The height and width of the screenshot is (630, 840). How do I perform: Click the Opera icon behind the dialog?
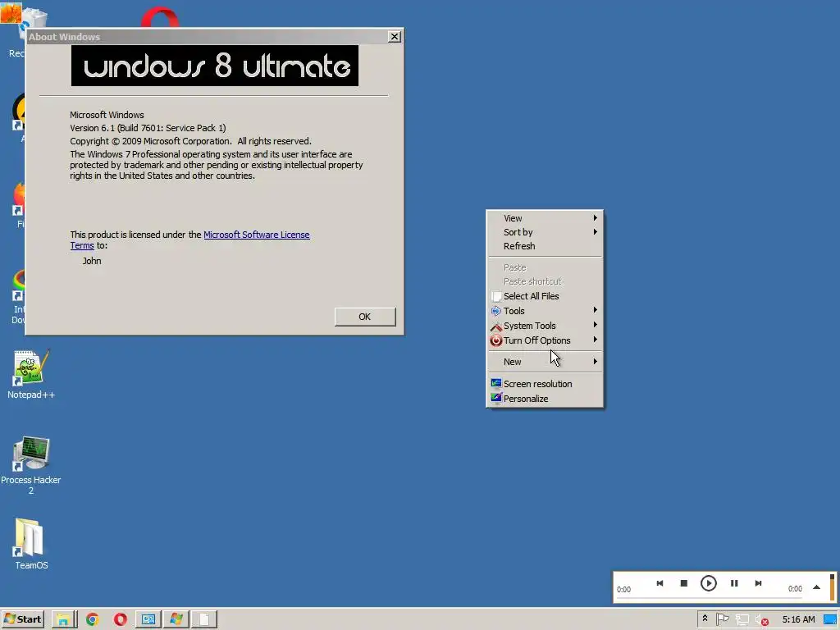[x=160, y=18]
